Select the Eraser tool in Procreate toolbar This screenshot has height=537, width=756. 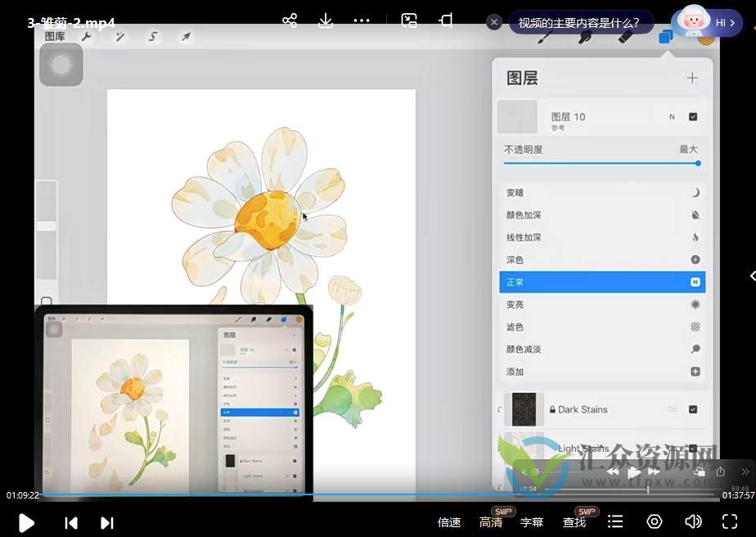pyautogui.click(x=625, y=38)
